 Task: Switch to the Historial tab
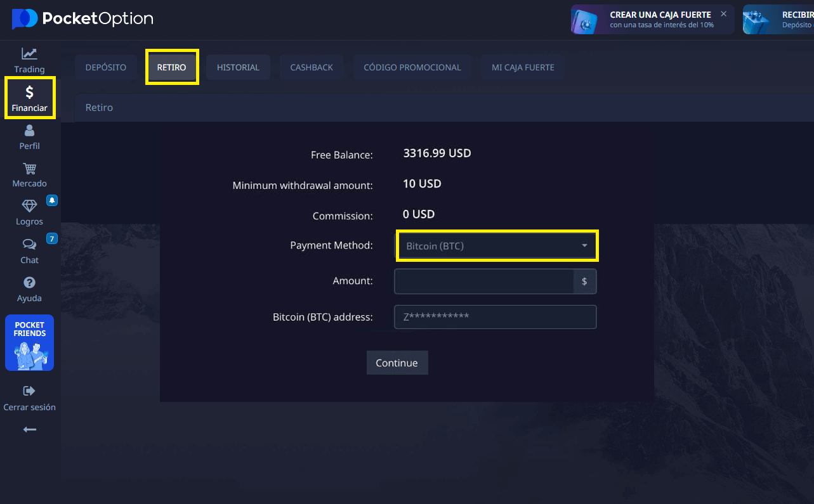pyautogui.click(x=238, y=67)
